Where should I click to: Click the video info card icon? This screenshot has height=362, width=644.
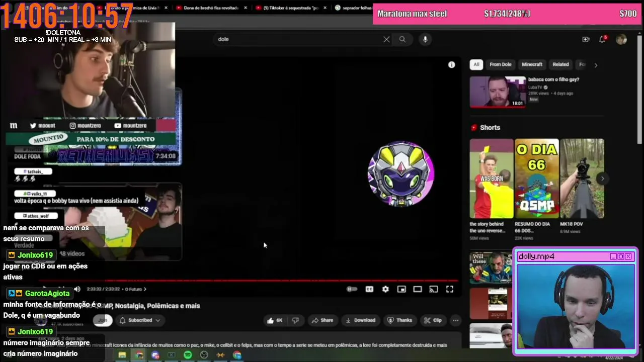pyautogui.click(x=451, y=64)
